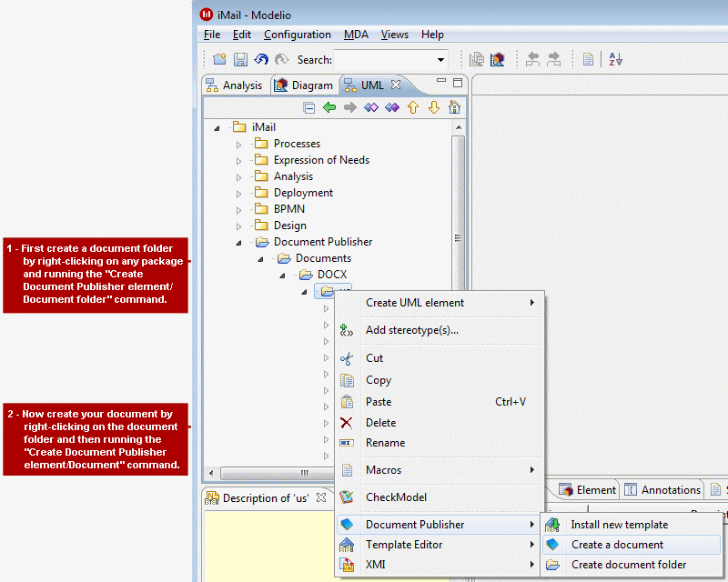Click the green back arrow in UML panel
The image size is (728, 582).
coord(329,107)
